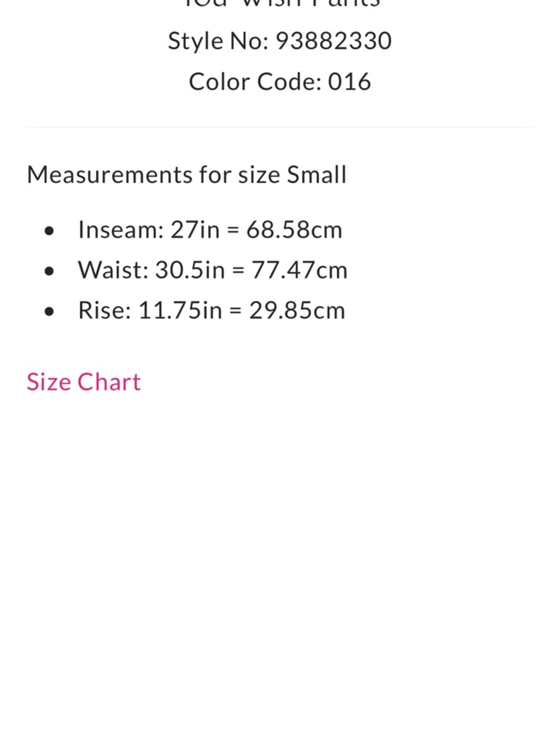The height and width of the screenshot is (747, 560).
Task: Click the bullet beside Waist
Action: [49, 271]
